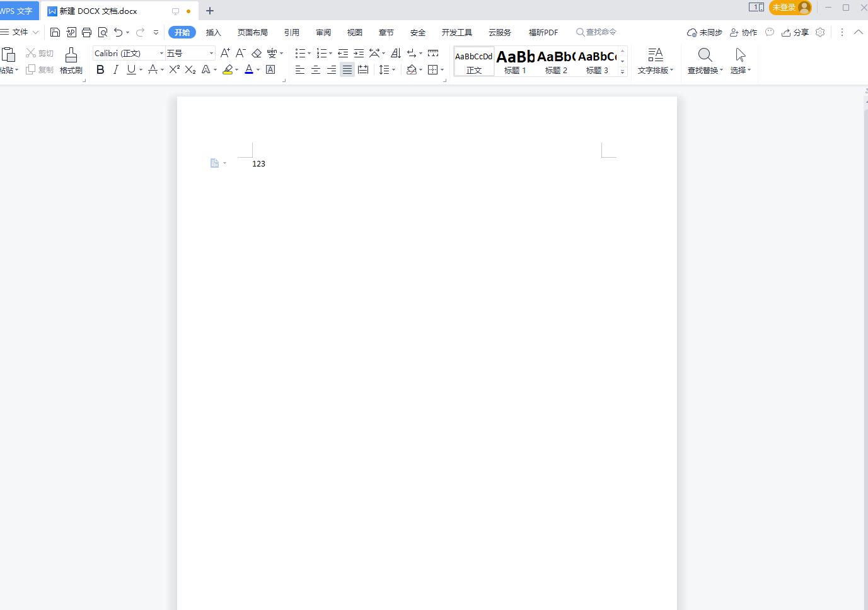The image size is (868, 610).
Task: Click the 分享 share button
Action: tap(795, 32)
